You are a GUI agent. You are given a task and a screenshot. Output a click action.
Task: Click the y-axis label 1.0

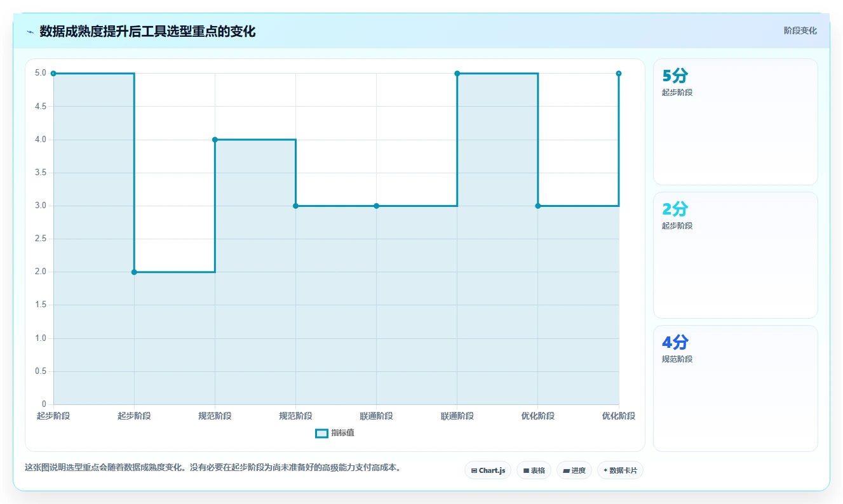point(41,338)
